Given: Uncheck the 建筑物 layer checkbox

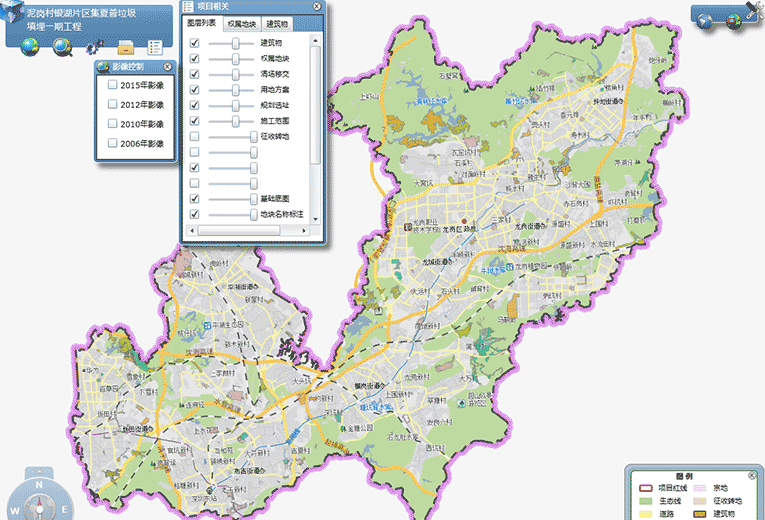Looking at the screenshot, I should coord(194,44).
